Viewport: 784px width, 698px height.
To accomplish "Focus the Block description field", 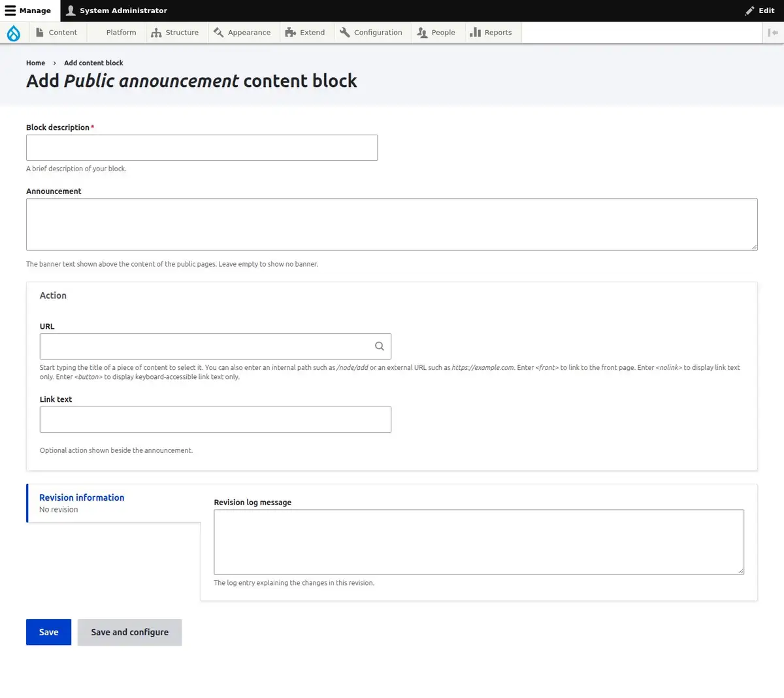I will (202, 148).
